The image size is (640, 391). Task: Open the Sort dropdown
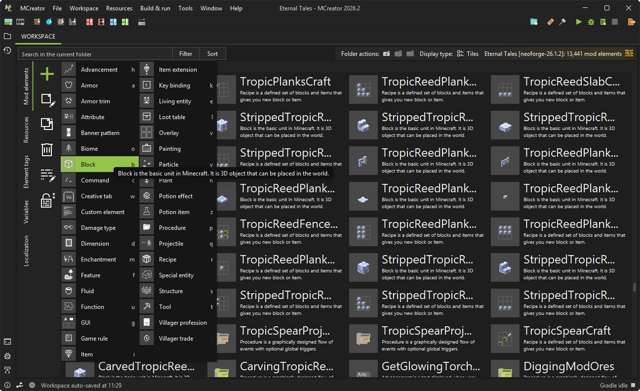click(212, 54)
